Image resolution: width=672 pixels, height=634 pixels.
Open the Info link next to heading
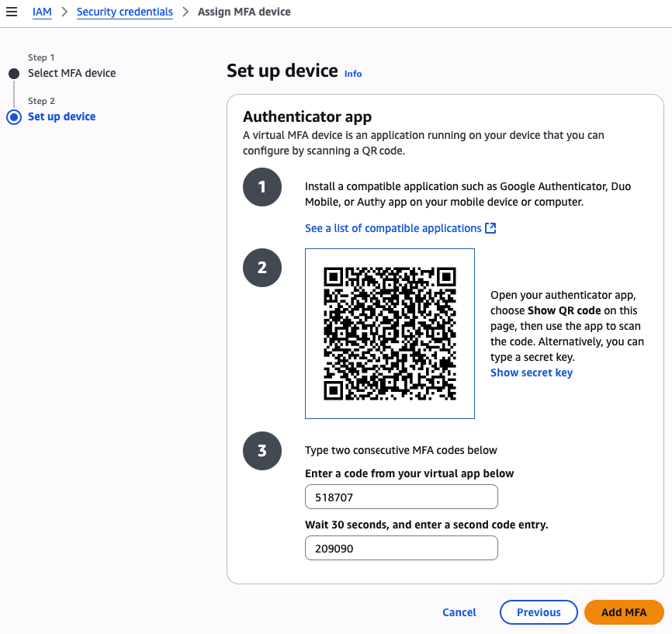pos(353,74)
